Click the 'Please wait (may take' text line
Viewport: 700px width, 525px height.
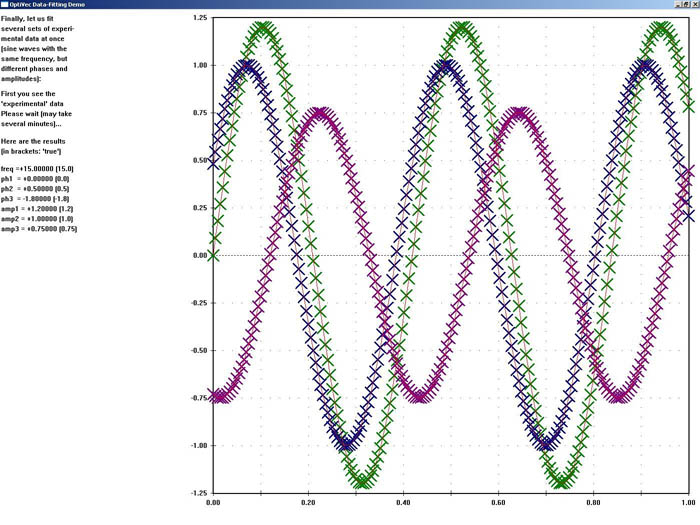36,114
